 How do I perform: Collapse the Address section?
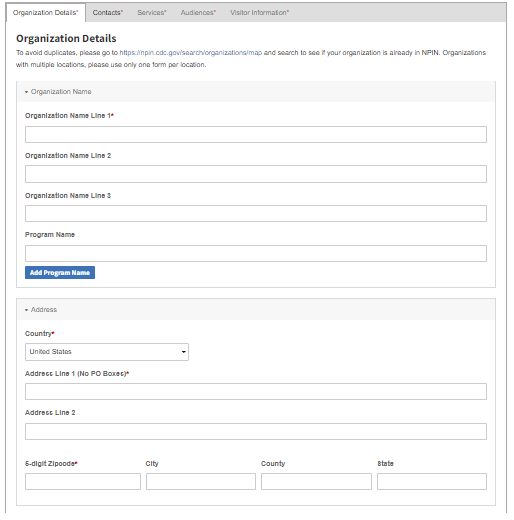[41, 310]
